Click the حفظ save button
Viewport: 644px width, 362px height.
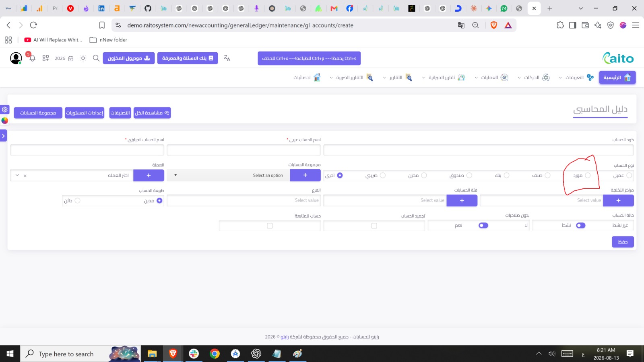tap(623, 242)
